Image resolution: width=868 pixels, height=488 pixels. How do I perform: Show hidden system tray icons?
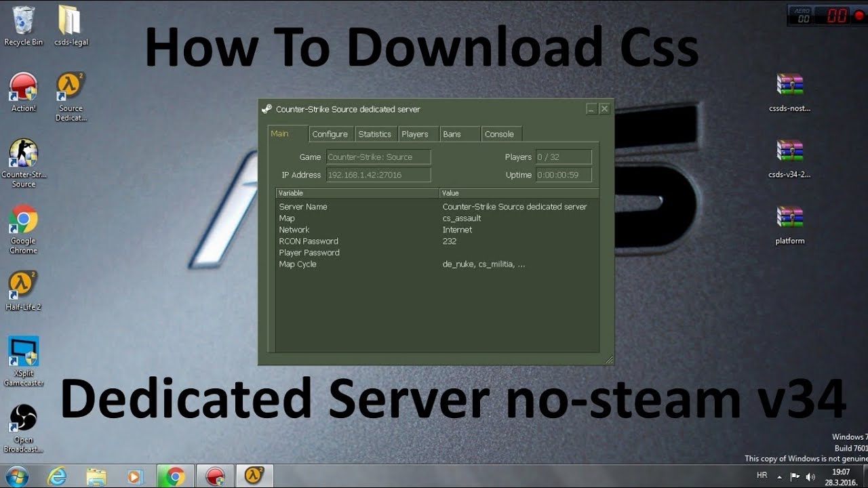click(779, 476)
